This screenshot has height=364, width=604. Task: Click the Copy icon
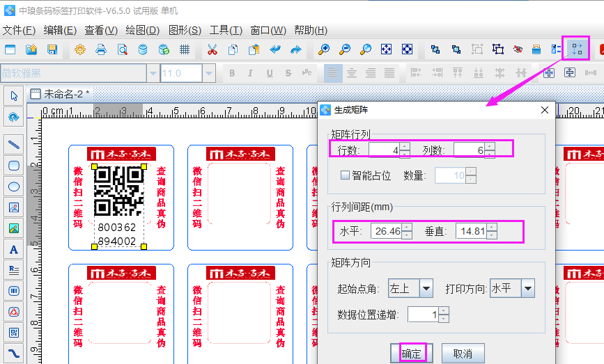point(233,49)
